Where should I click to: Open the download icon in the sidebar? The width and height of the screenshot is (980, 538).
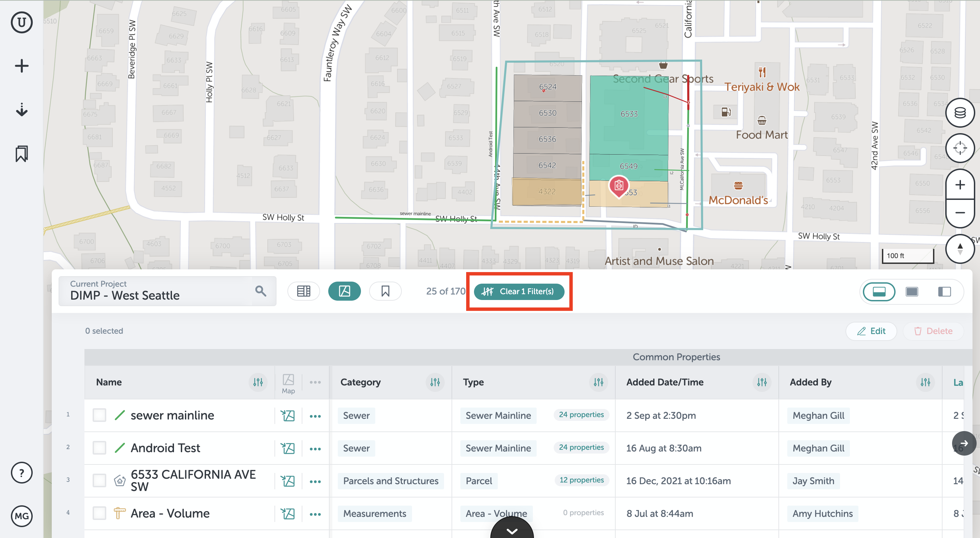(22, 110)
